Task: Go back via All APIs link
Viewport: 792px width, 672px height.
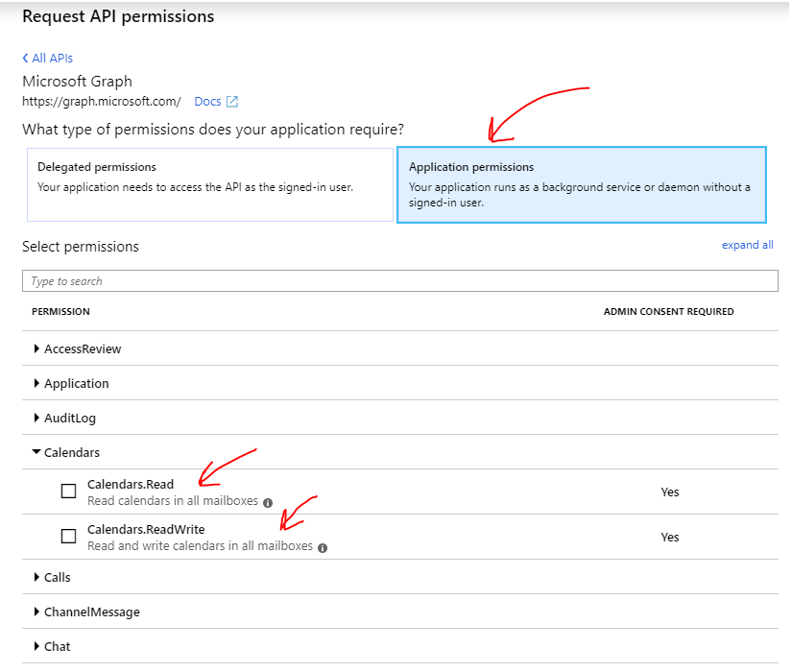Action: [x=47, y=59]
